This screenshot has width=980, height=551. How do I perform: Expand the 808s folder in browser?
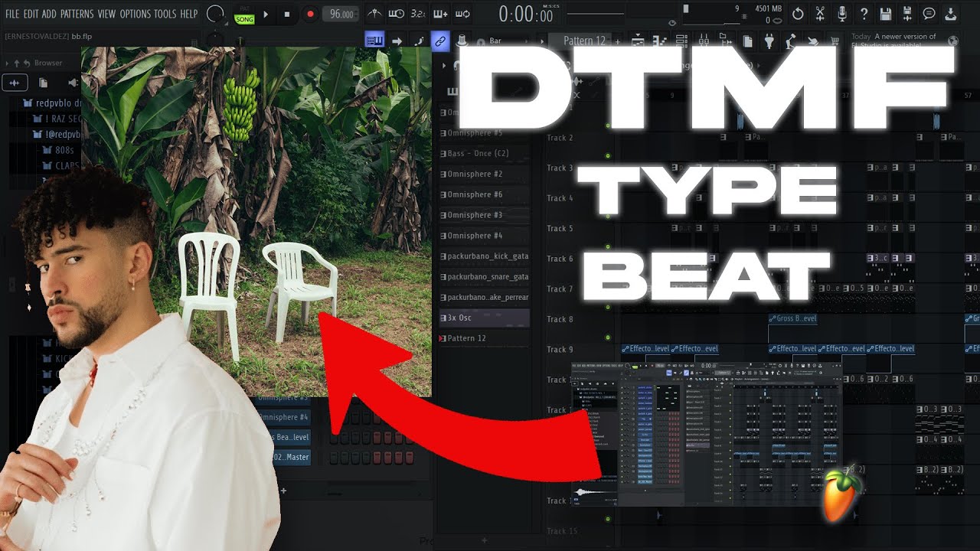point(57,150)
